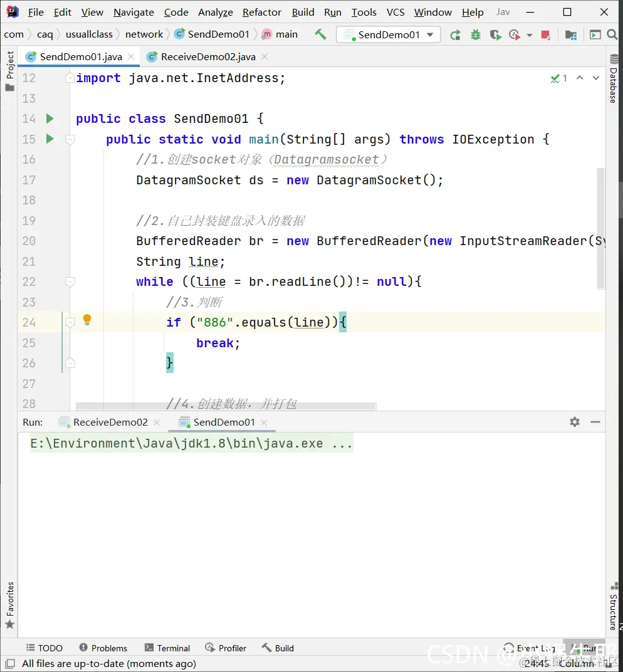Open Run panel settings gear icon
Image resolution: width=623 pixels, height=672 pixels.
575,422
